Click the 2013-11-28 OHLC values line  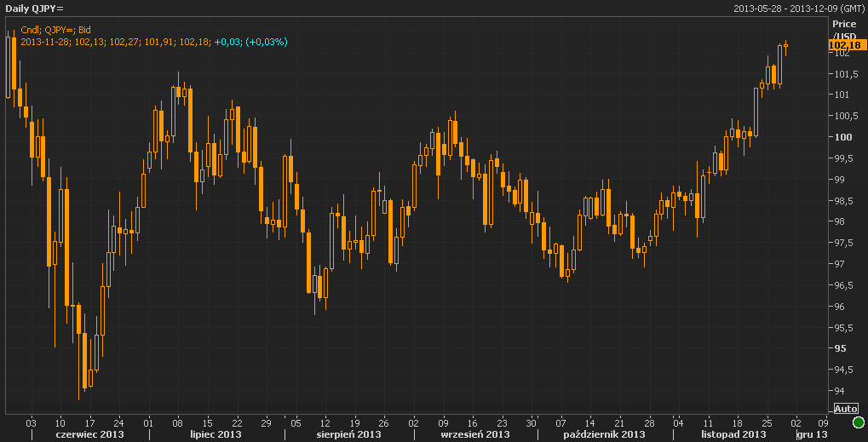116,42
